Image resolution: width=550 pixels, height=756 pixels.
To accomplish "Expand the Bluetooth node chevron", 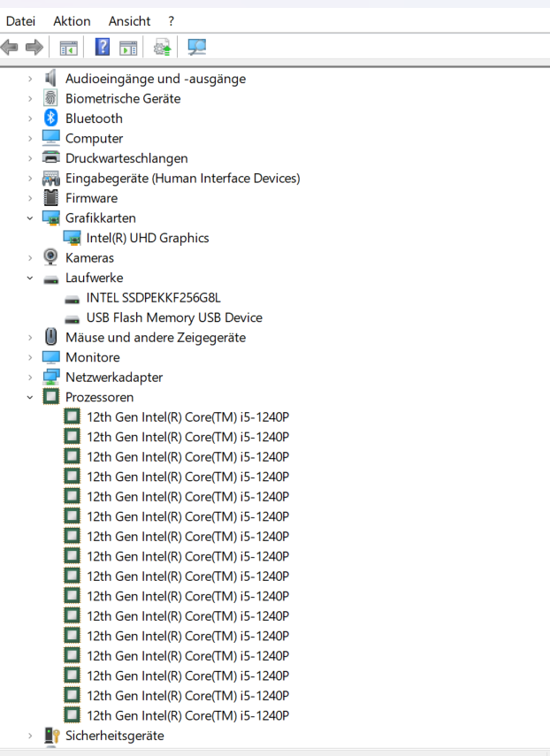I will coord(30,118).
